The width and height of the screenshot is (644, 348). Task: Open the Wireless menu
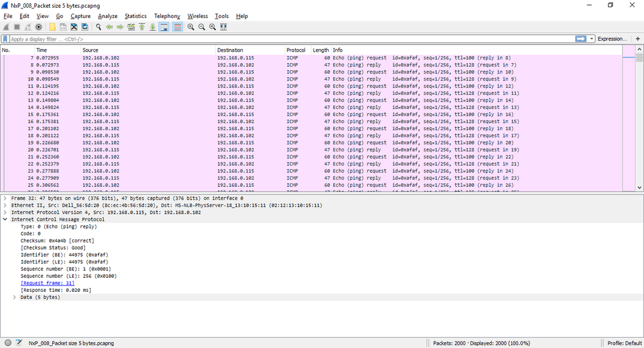[x=197, y=16]
